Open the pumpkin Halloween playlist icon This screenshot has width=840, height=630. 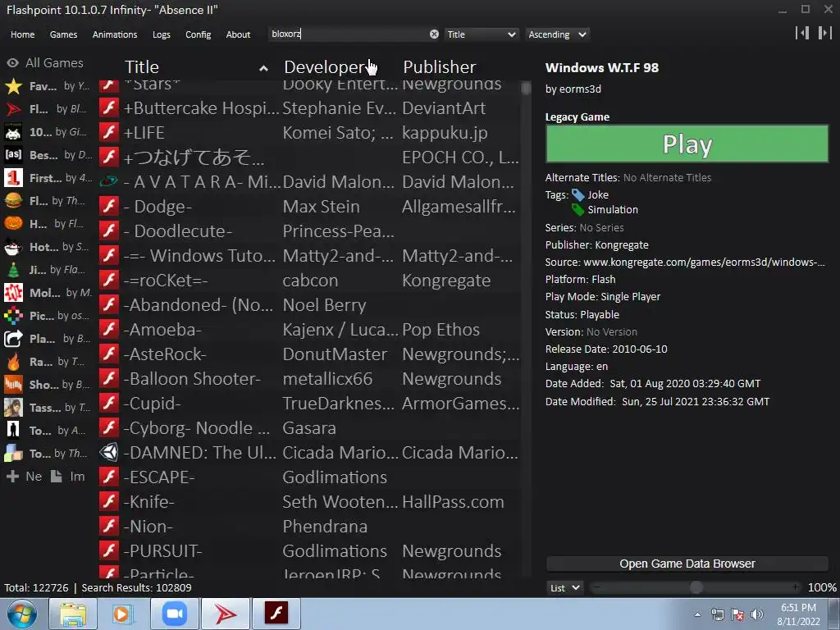click(x=13, y=223)
